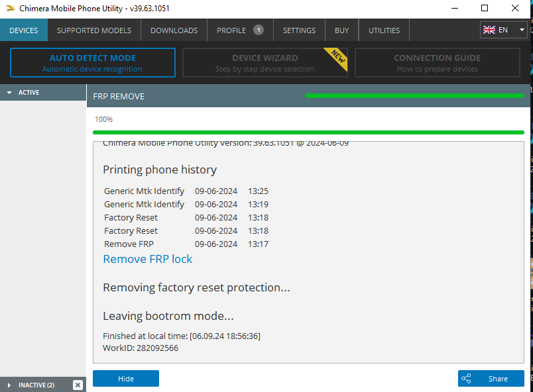Collapse the ACTIVE devices section
Image resolution: width=533 pixels, height=392 pixels.
tap(9, 92)
